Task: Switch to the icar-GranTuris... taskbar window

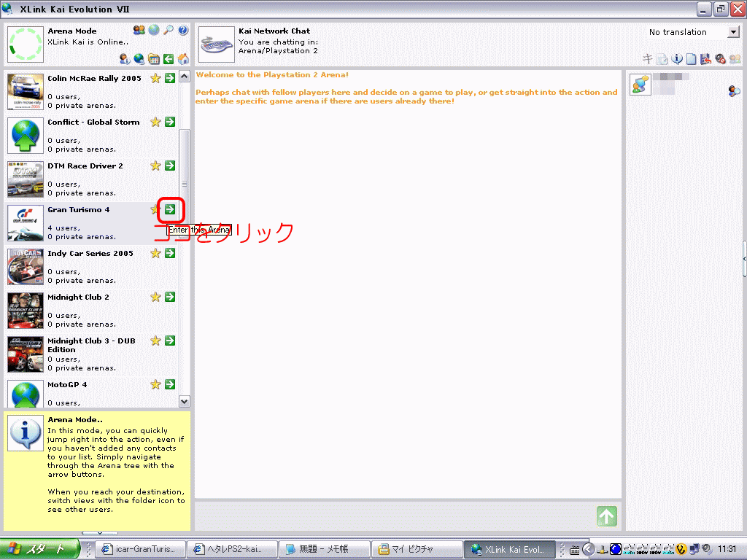Action: pos(139,549)
